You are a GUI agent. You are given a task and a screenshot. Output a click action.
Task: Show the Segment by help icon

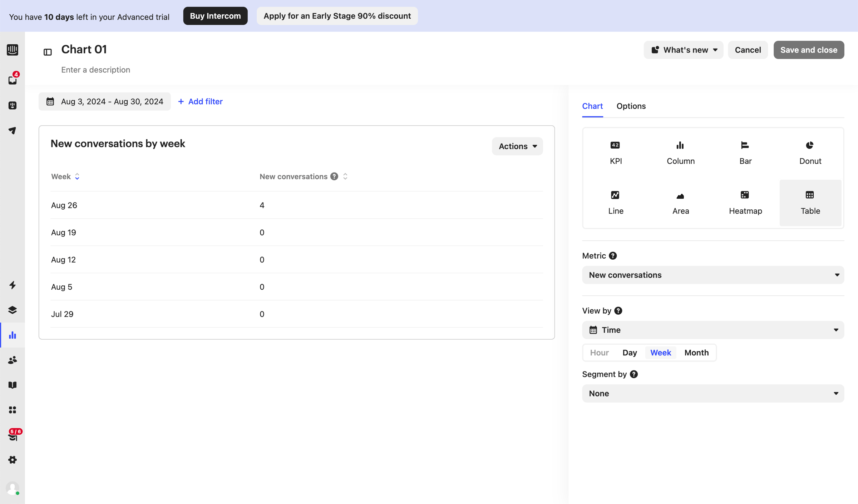pyautogui.click(x=634, y=374)
